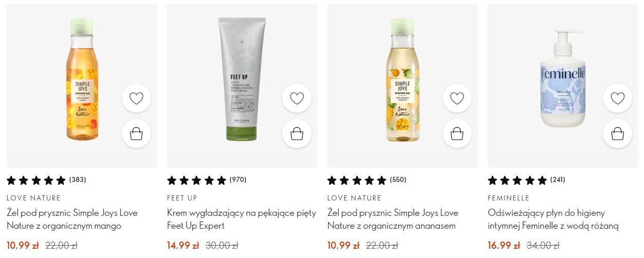This screenshot has height=258, width=644.
Task: View the 970 reviews star rating
Action: point(207,180)
